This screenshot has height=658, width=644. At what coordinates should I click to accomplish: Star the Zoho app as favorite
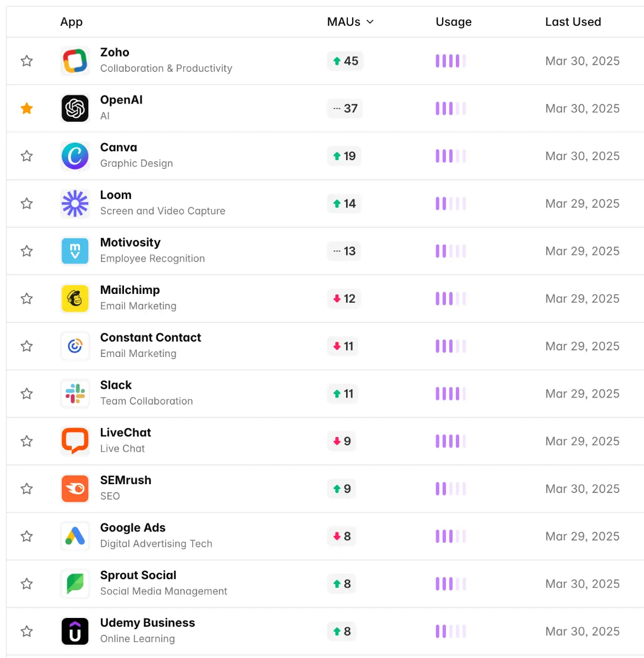(x=27, y=61)
